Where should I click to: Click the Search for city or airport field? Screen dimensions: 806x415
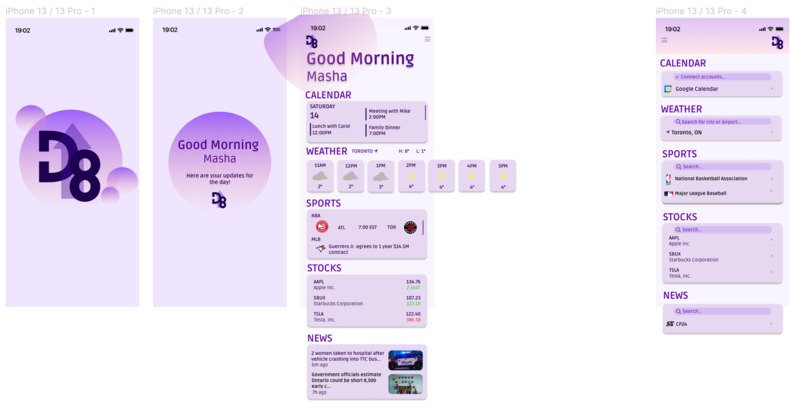pyautogui.click(x=722, y=122)
